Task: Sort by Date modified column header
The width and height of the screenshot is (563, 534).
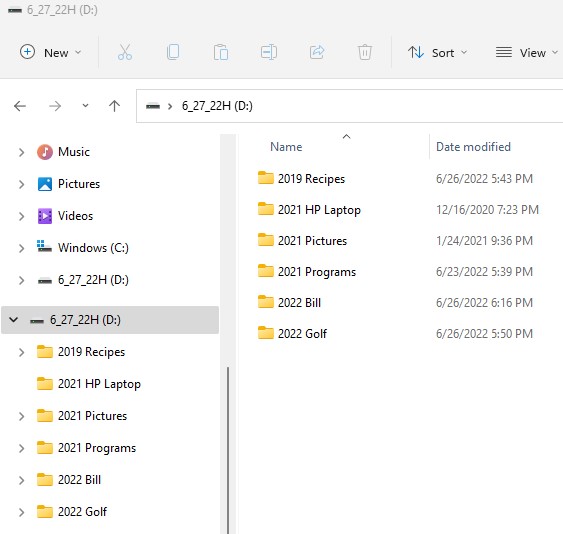Action: click(473, 147)
